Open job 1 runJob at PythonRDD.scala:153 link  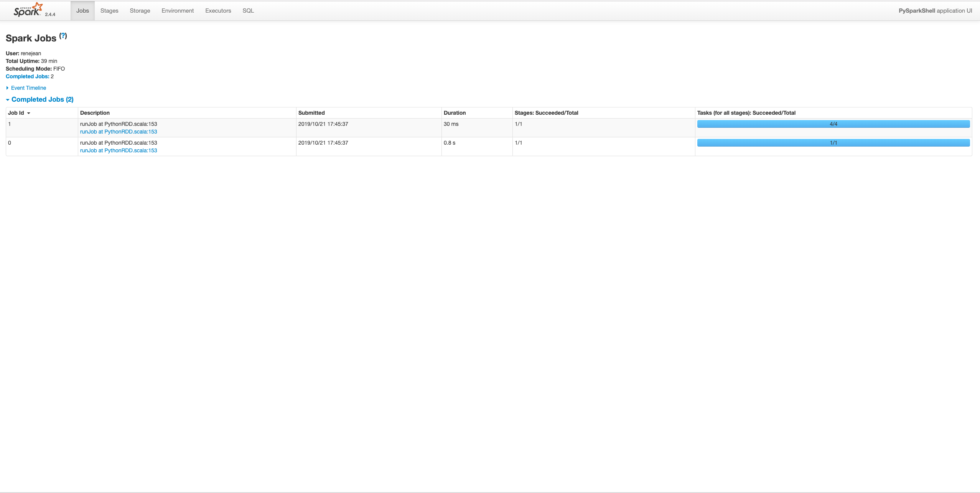[119, 132]
